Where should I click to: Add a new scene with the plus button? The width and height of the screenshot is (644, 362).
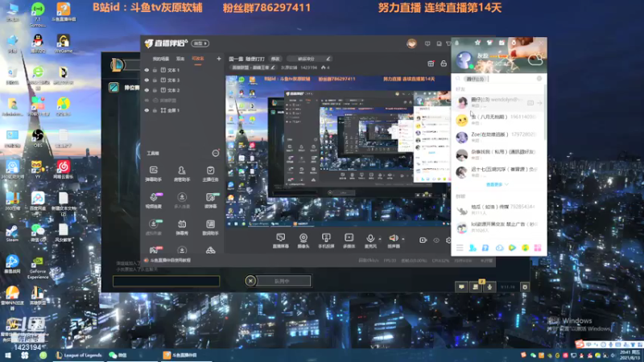click(x=218, y=59)
